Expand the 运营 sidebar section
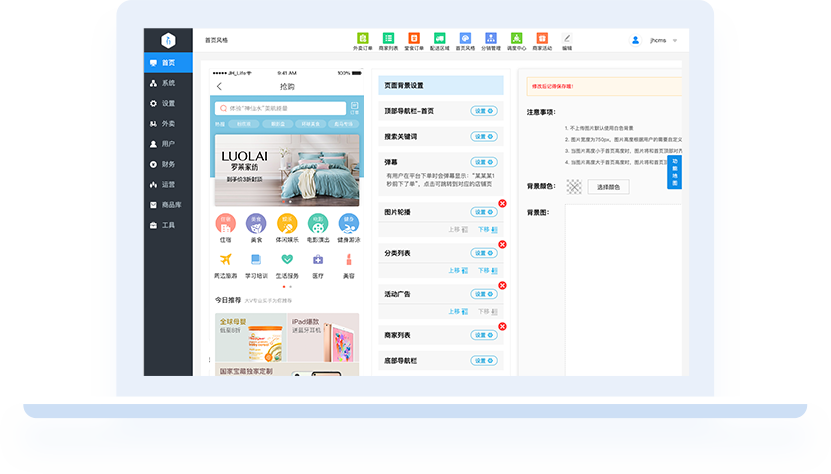831x474 pixels. click(168, 185)
